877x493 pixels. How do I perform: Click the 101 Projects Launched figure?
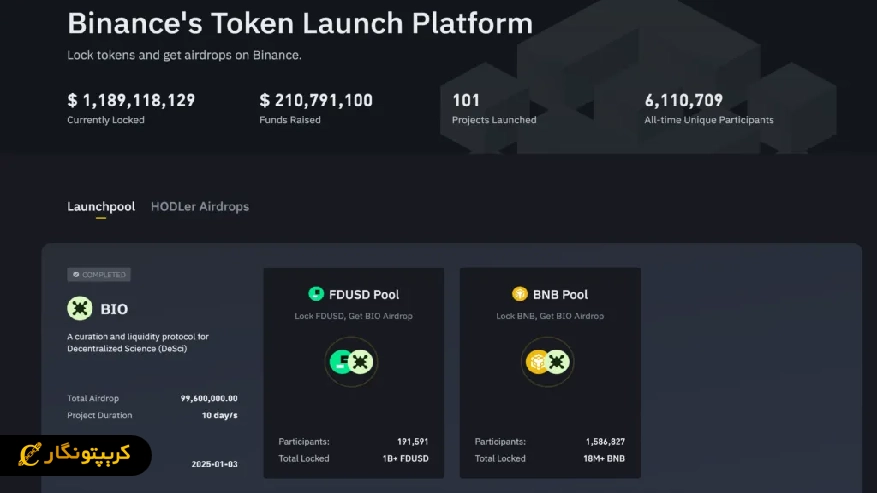pyautogui.click(x=466, y=100)
